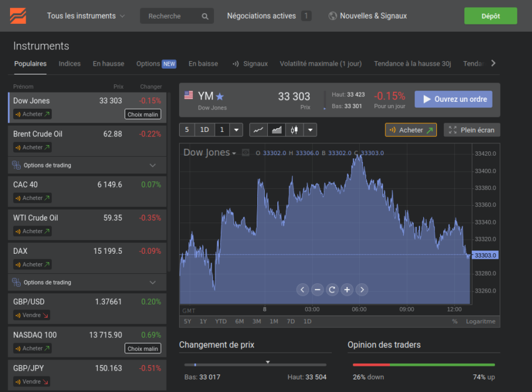Open the Tous les instruments dropdown
This screenshot has width=532, height=392.
(x=85, y=16)
